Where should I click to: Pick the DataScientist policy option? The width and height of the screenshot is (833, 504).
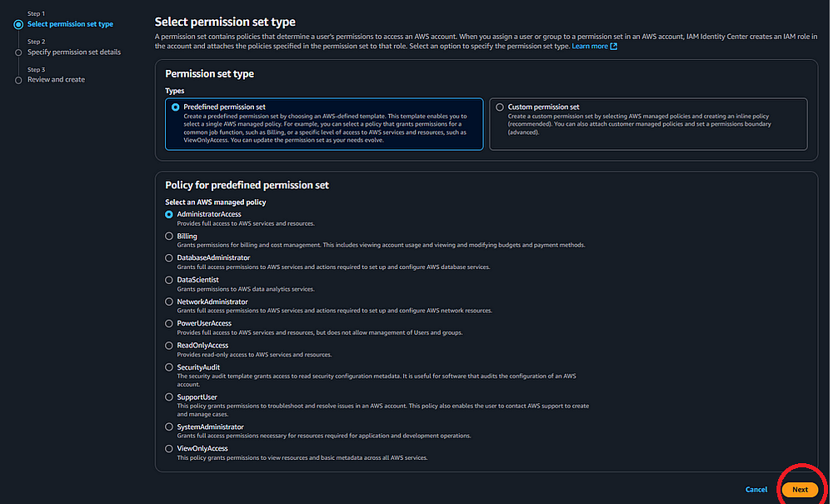point(170,280)
